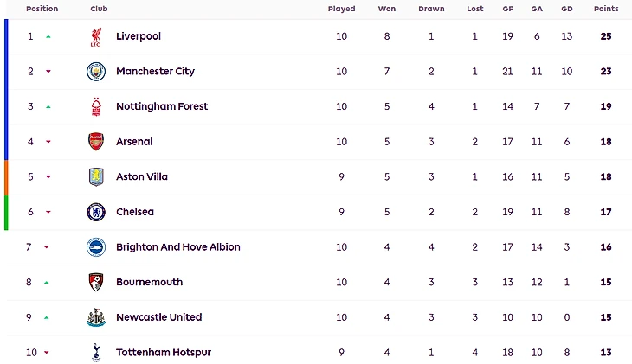
Task: Click the Chelsea club crest icon
Action: (x=95, y=212)
